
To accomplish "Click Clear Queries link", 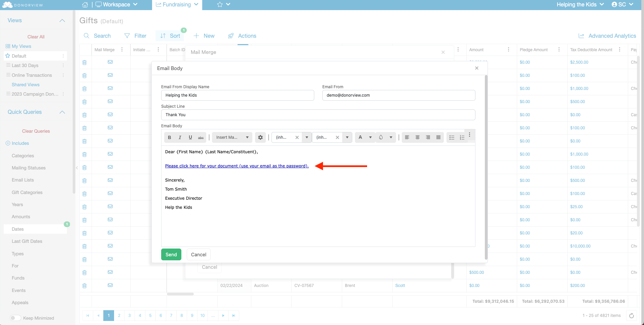I will point(36,131).
